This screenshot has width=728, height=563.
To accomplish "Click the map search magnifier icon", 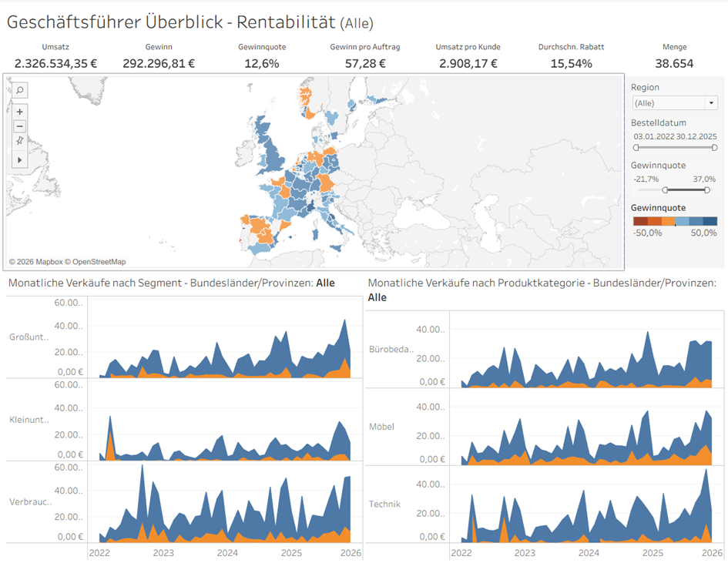I will pos(20,90).
